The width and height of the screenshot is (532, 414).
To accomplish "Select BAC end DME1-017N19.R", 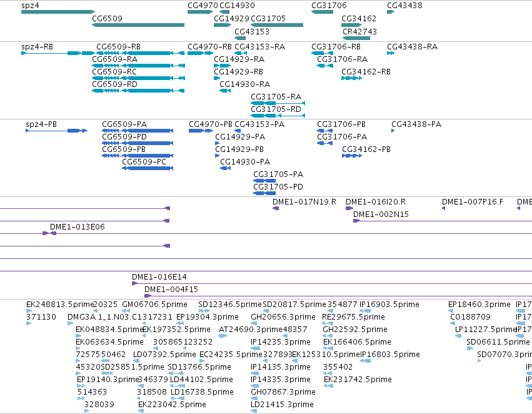I will [x=276, y=208].
